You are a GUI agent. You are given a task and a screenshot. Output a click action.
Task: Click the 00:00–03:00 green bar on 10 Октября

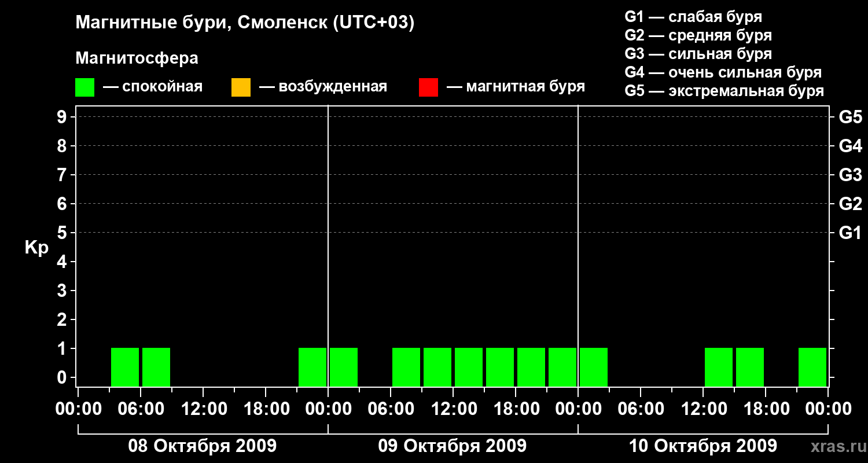click(594, 367)
